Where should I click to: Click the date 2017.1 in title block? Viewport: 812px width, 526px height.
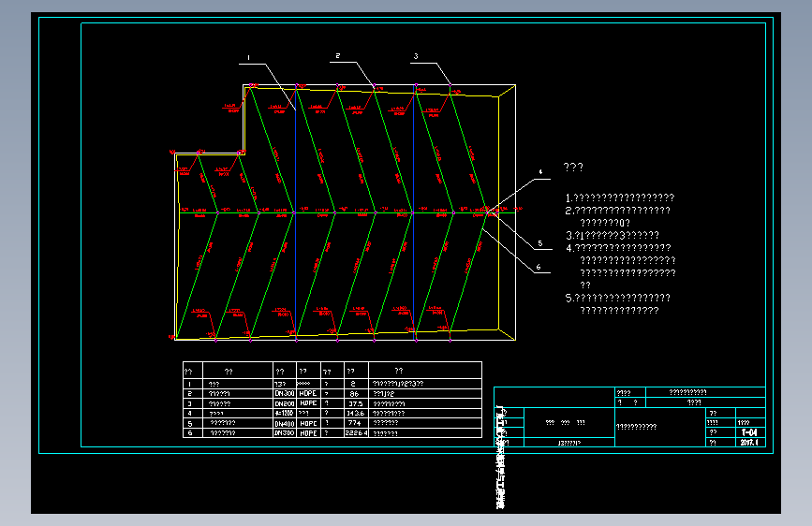pos(749,442)
